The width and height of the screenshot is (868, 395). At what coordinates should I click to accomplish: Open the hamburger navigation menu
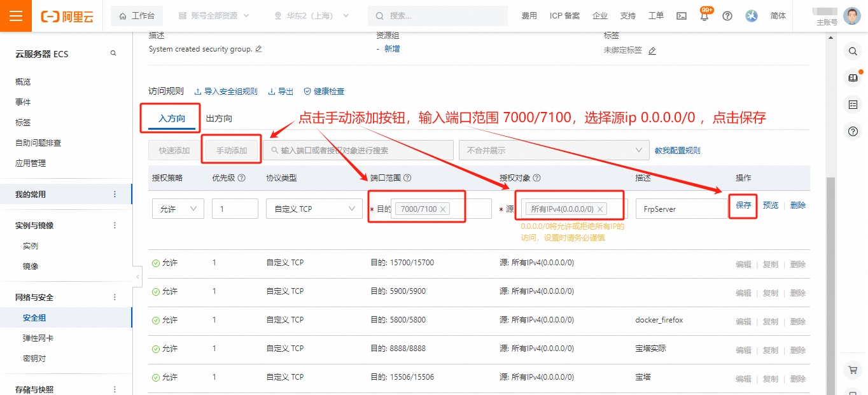pos(15,15)
